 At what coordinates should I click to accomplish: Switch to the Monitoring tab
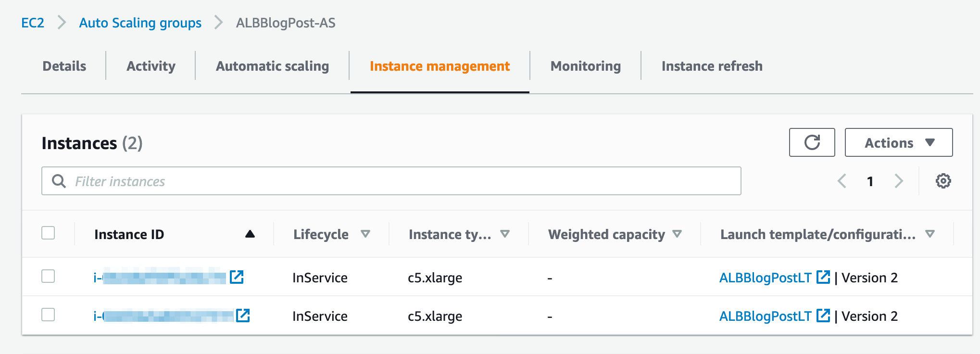(x=585, y=66)
